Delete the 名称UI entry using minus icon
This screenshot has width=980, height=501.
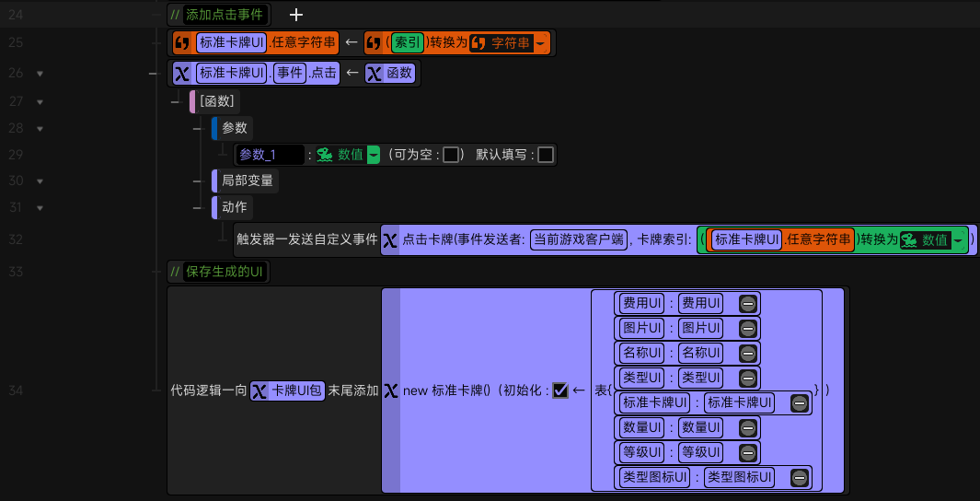pyautogui.click(x=748, y=353)
